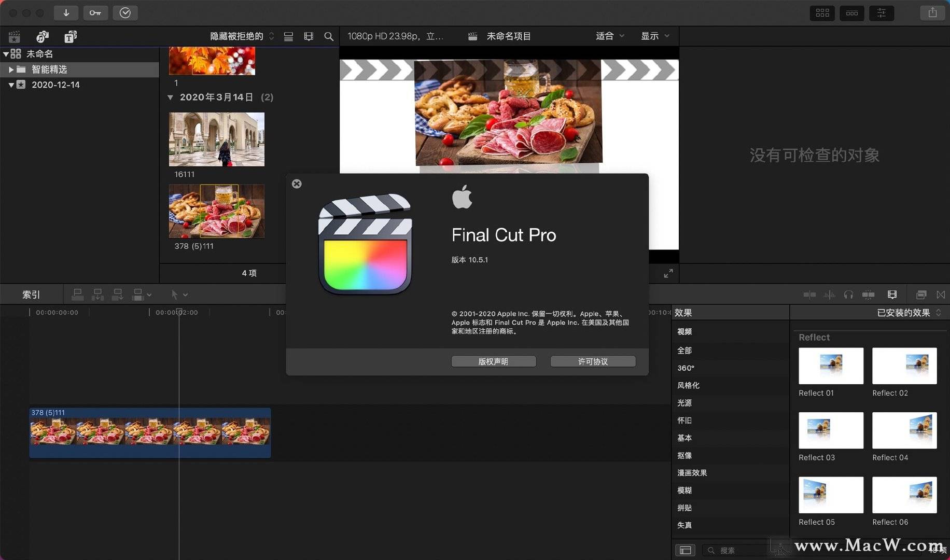Click the 许可协议 button in the dialog
Screen dimensions: 950x560
pos(593,361)
